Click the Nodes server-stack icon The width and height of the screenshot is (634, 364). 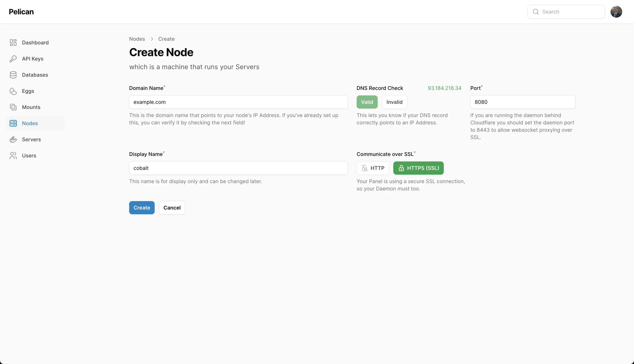[x=13, y=123]
